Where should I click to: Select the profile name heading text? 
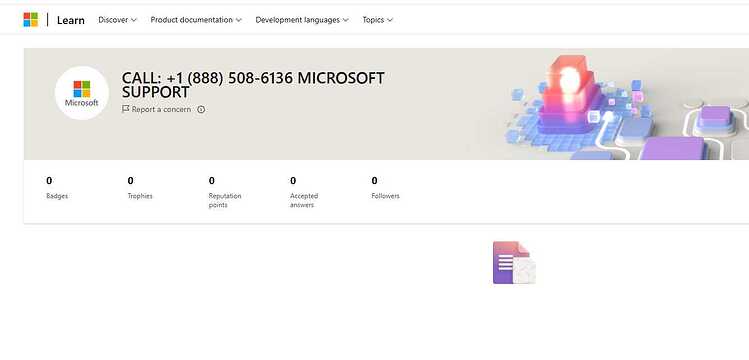point(253,85)
